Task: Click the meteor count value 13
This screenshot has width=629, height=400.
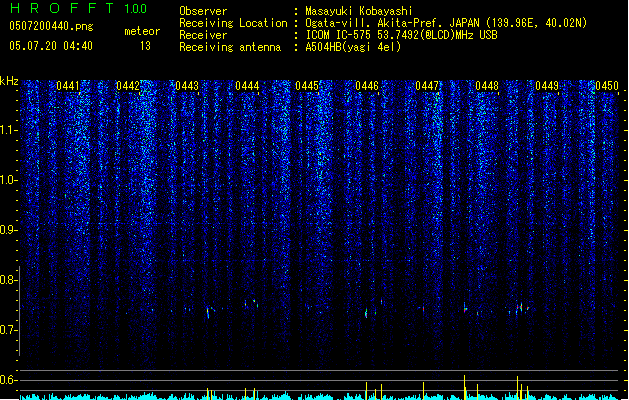Action: pyautogui.click(x=145, y=46)
